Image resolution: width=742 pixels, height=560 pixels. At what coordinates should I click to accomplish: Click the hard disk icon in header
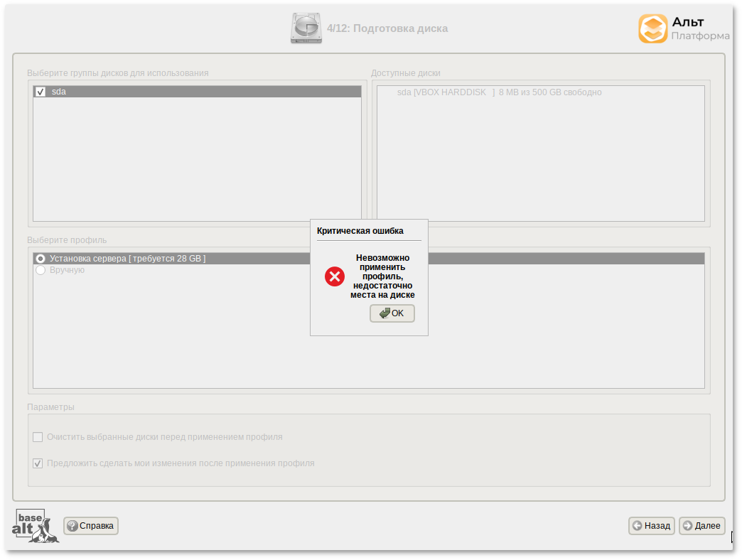tap(306, 28)
